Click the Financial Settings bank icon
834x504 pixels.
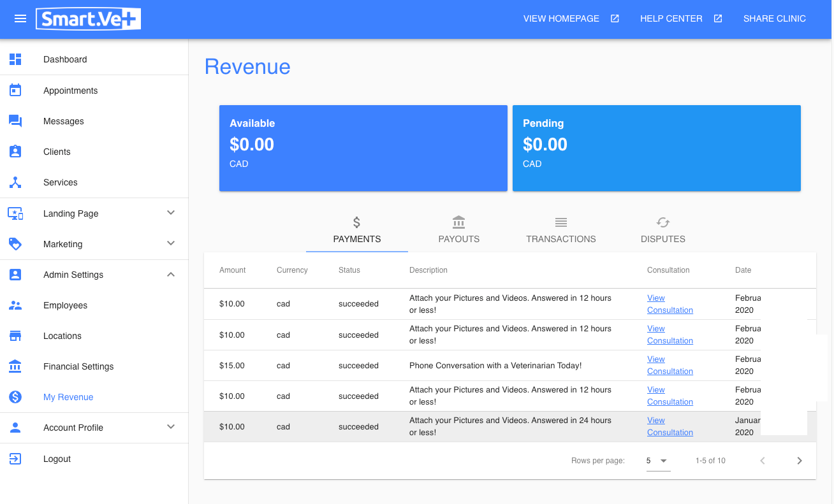pos(15,366)
